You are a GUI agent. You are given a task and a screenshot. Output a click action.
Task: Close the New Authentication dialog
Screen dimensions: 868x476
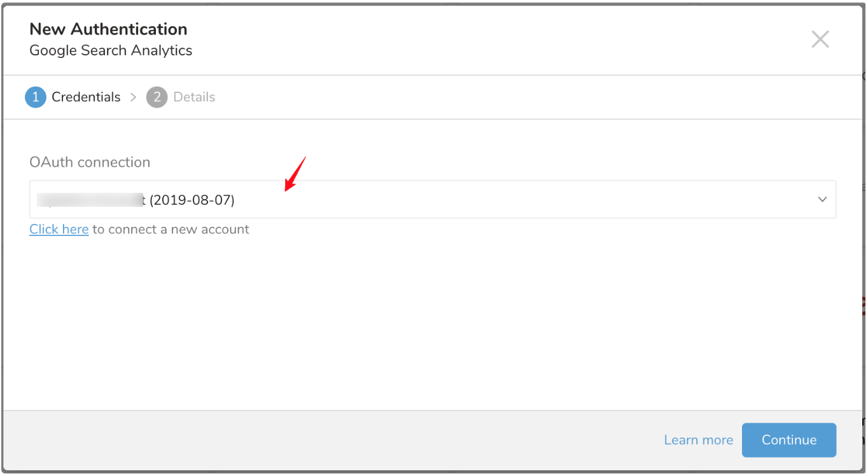(820, 39)
